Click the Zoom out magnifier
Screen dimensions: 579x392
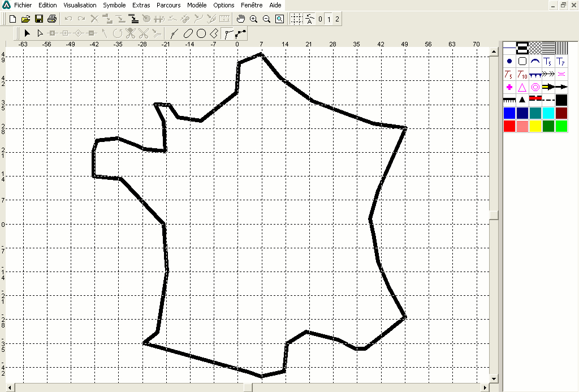coord(266,19)
